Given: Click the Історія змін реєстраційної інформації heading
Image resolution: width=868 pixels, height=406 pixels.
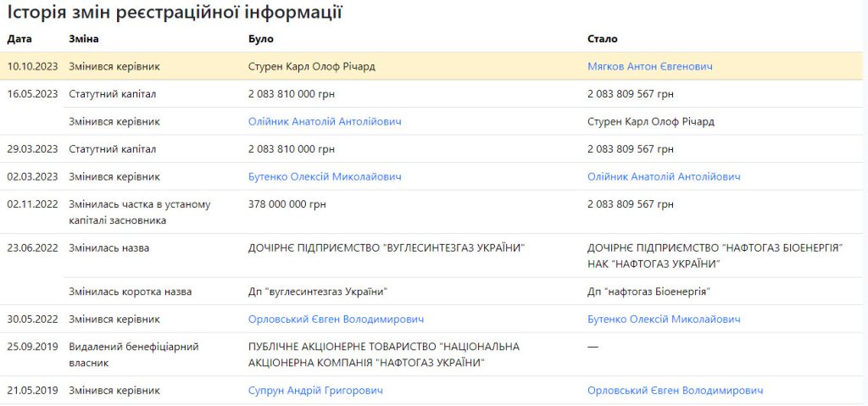Looking at the screenshot, I should click(175, 12).
